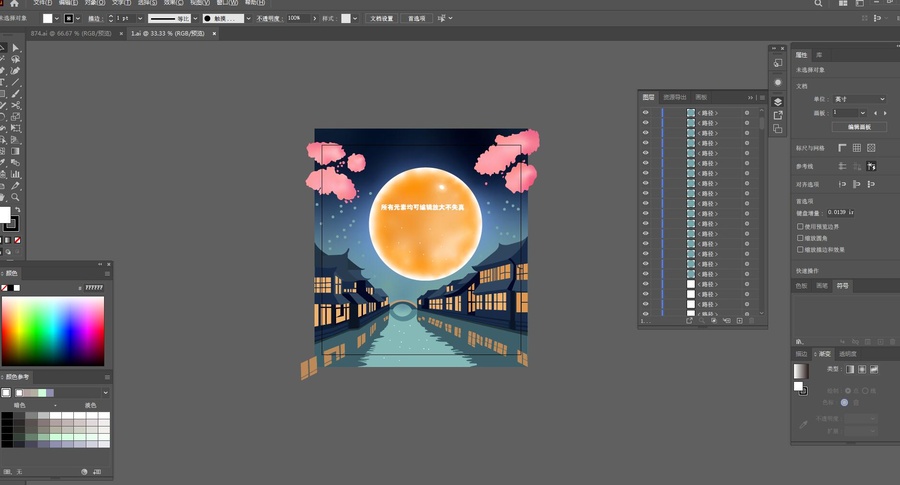Image resolution: width=900 pixels, height=485 pixels.
Task: Click 文档设置 button
Action: coord(382,18)
